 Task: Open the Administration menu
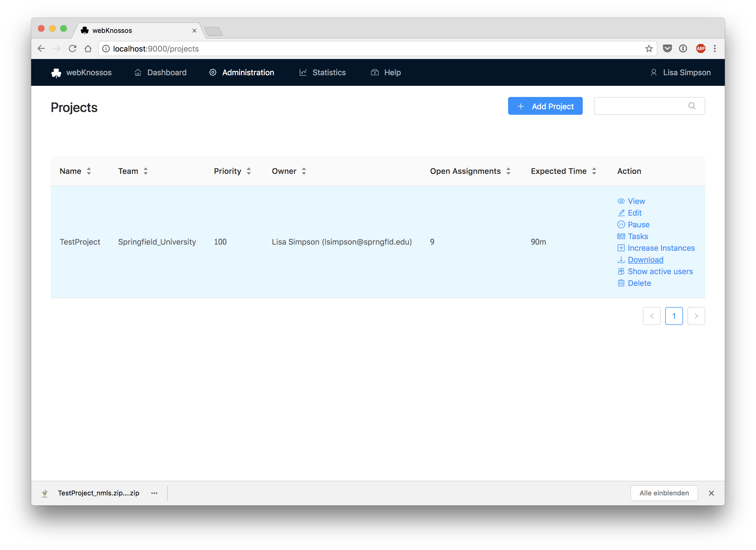click(x=242, y=72)
